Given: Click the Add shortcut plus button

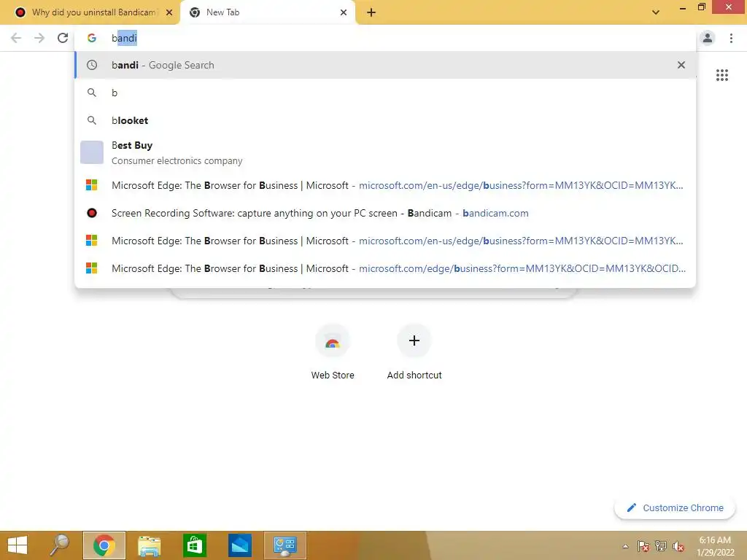Looking at the screenshot, I should point(414,341).
